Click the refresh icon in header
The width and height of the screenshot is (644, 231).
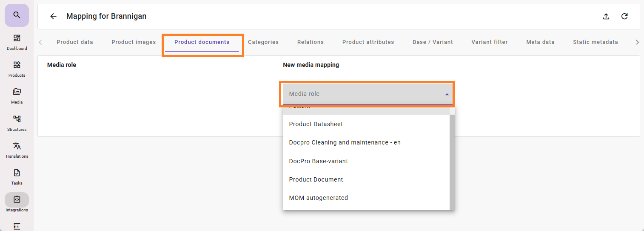pyautogui.click(x=624, y=16)
